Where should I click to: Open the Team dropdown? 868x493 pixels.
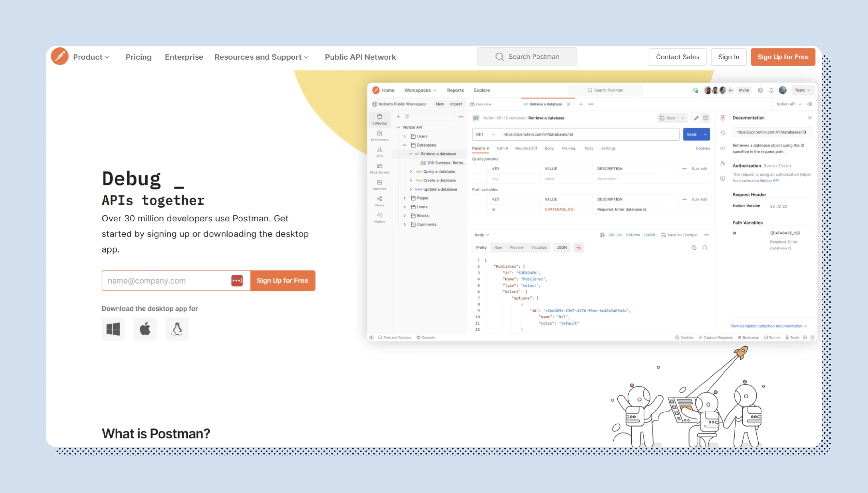click(803, 90)
